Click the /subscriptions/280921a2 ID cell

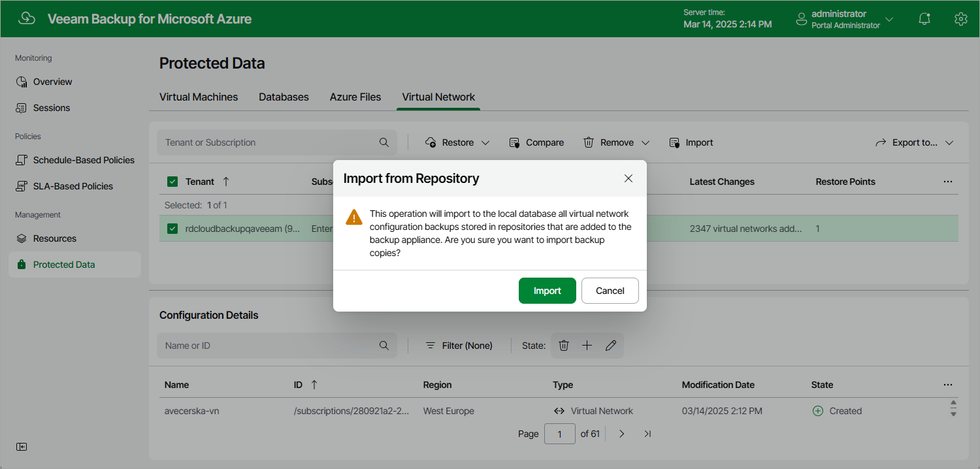click(x=352, y=411)
